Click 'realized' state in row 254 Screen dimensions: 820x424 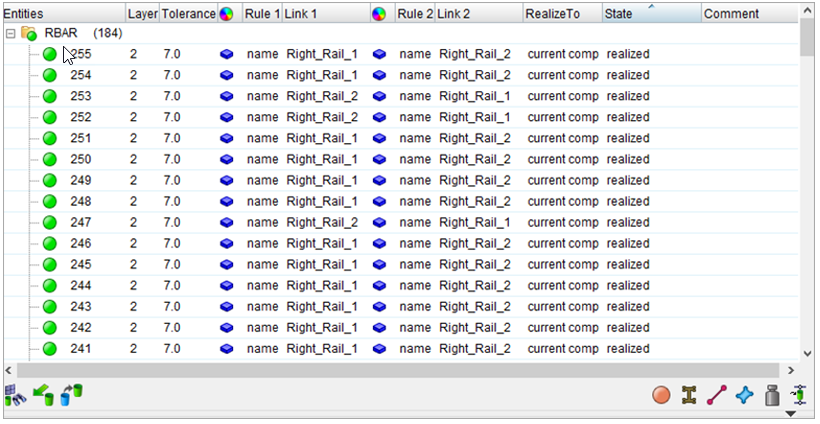(628, 75)
